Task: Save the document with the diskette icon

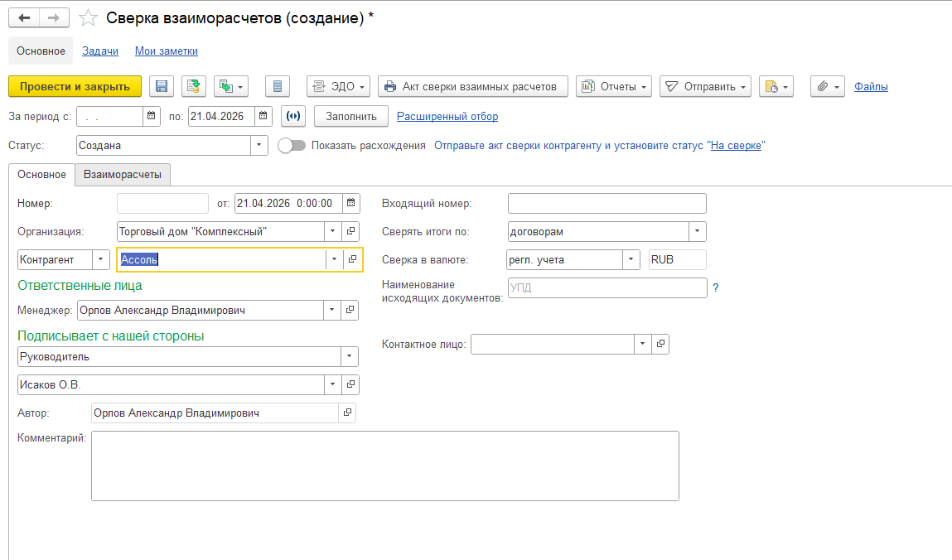Action: coord(162,86)
